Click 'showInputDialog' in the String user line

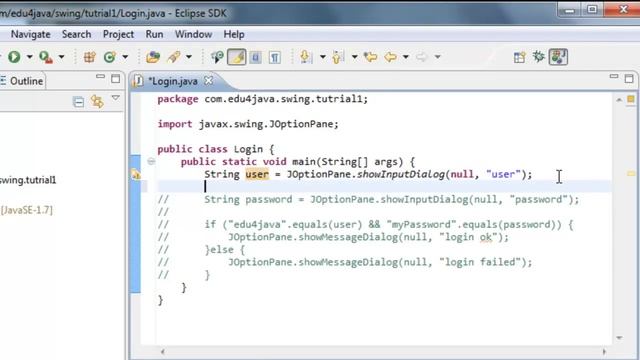tap(401, 174)
